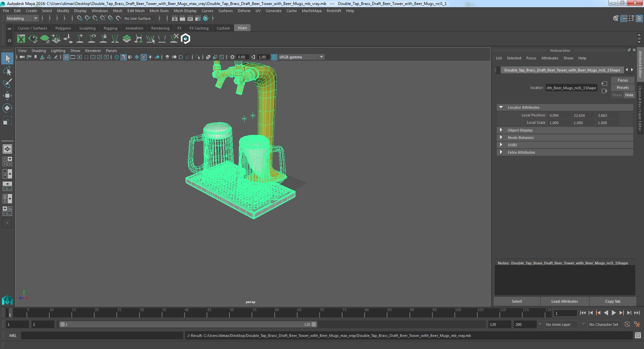This screenshot has width=644, height=349.
Task: Click the four-view layout icon
Action: (x=7, y=161)
